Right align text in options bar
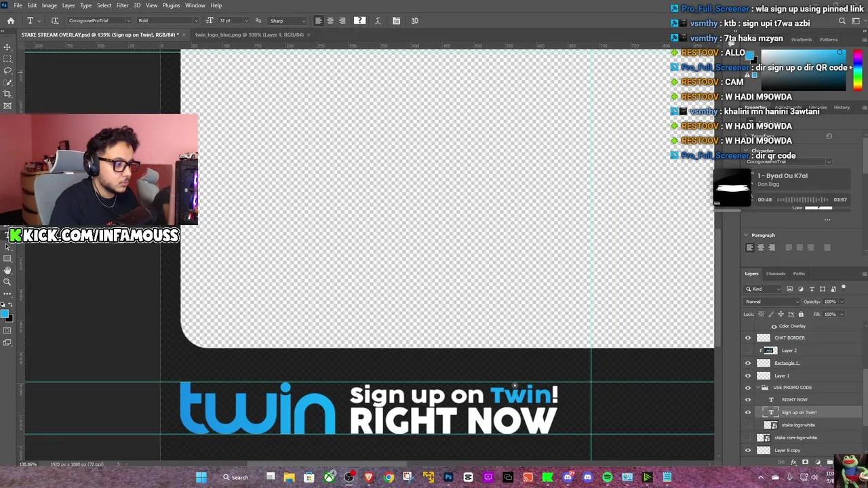This screenshot has height=488, width=868. click(x=342, y=21)
